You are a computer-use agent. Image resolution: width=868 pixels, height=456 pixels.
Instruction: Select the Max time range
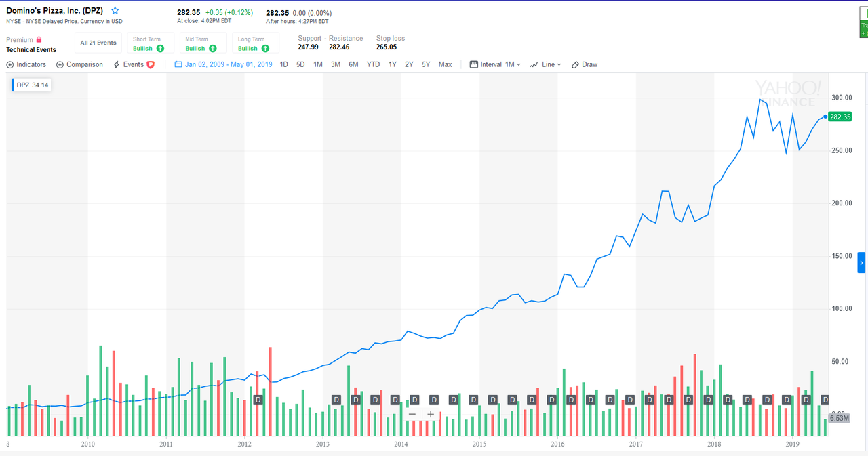coord(445,64)
